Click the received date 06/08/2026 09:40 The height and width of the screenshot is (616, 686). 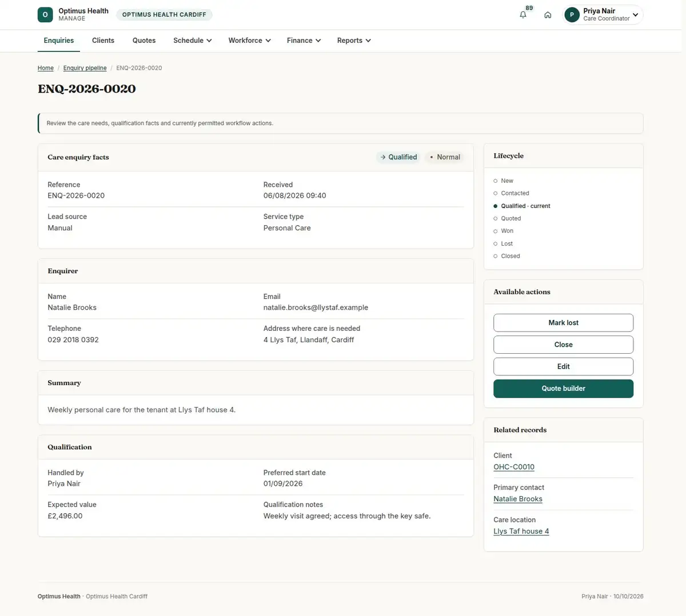(295, 195)
